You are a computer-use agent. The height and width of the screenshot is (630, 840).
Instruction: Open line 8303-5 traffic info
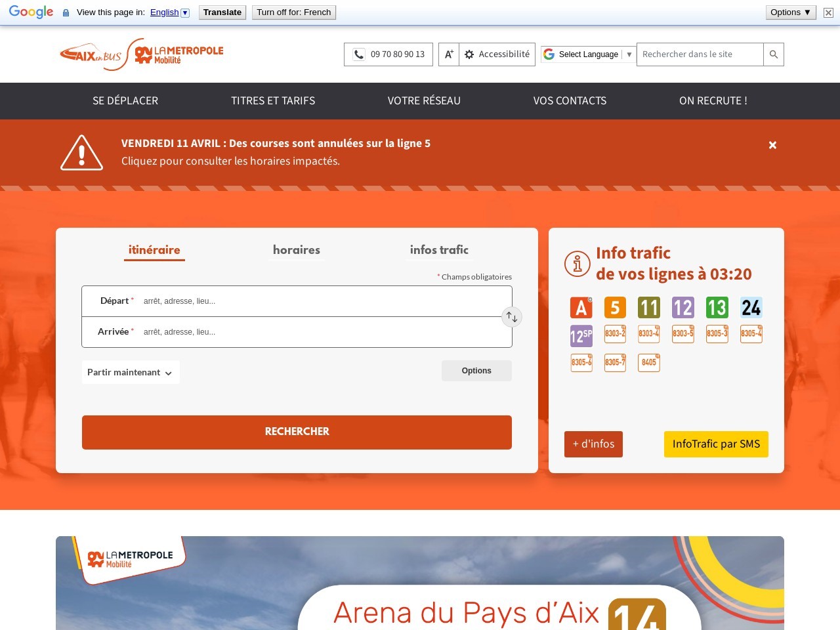click(x=683, y=334)
